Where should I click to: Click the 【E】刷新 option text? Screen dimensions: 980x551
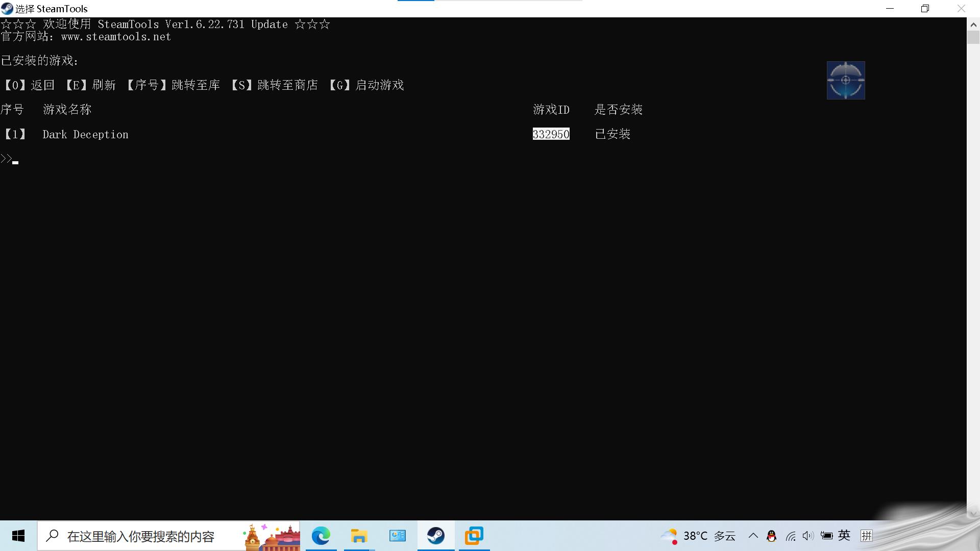click(90, 85)
